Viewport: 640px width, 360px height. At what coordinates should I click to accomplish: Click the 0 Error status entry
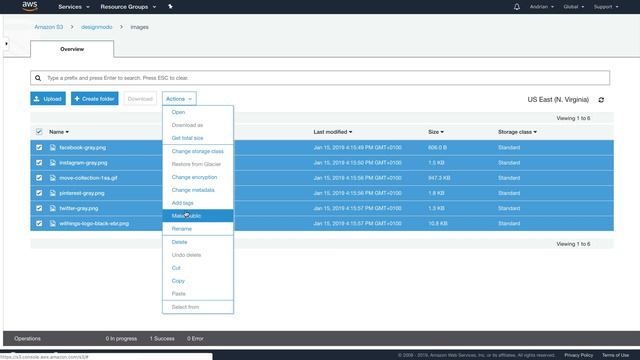tap(195, 338)
